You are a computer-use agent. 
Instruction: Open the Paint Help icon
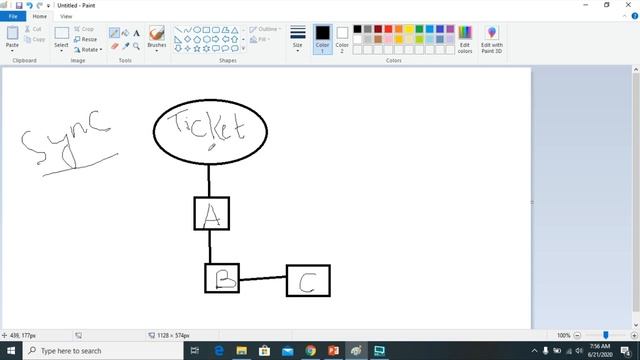(635, 16)
